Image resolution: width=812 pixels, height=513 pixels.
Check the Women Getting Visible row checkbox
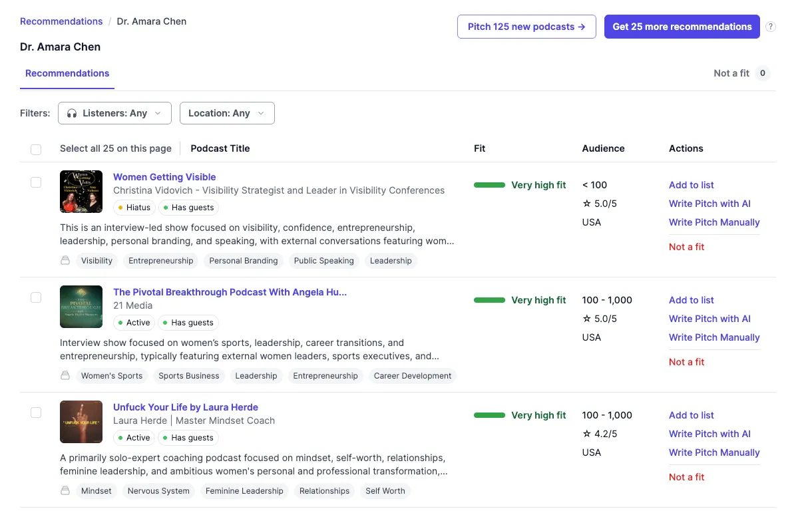pyautogui.click(x=36, y=182)
